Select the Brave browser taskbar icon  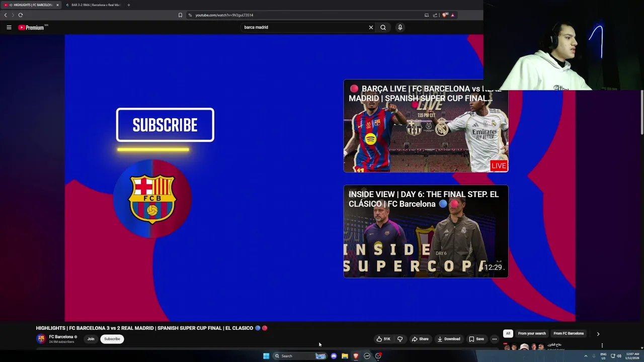coord(356,356)
